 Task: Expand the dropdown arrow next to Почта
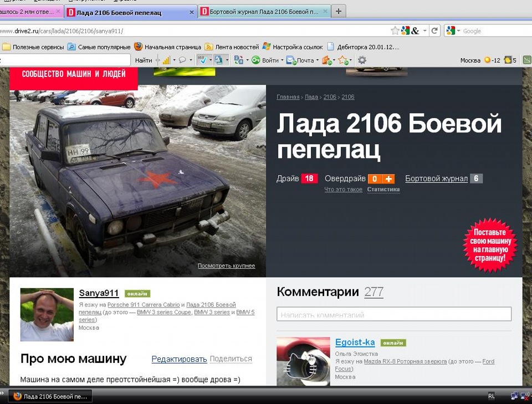click(317, 60)
